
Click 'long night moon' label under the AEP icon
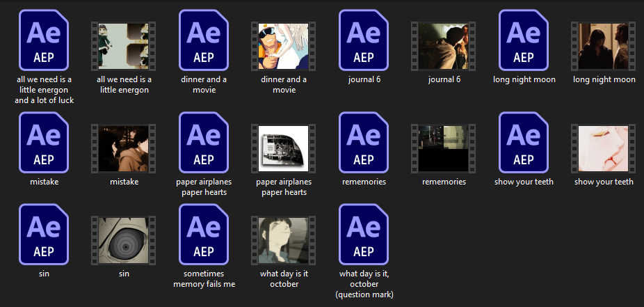524,79
